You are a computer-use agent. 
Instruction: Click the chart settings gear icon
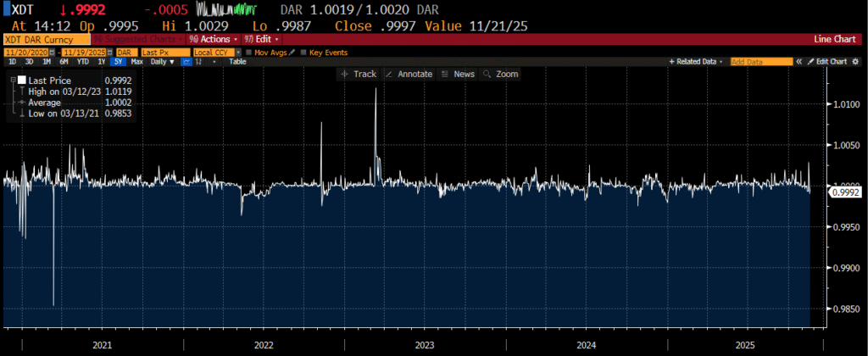click(x=857, y=62)
